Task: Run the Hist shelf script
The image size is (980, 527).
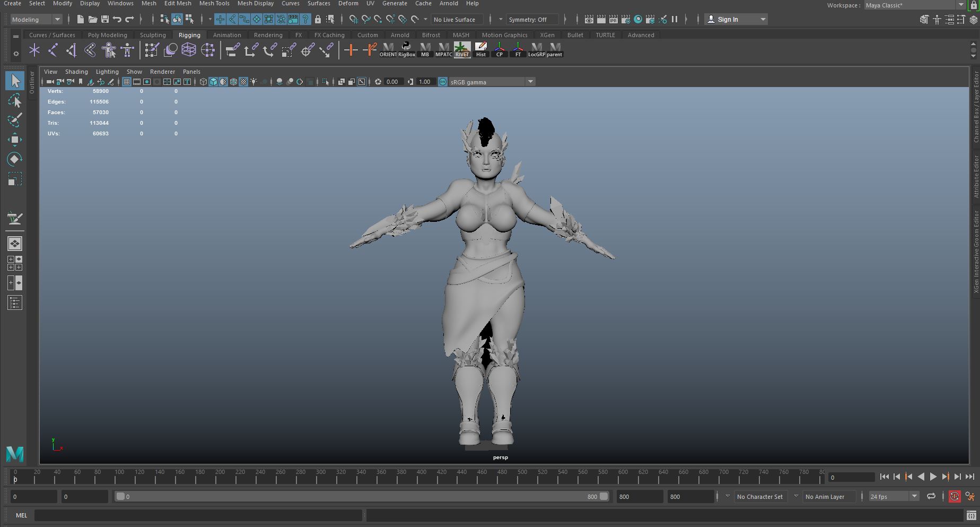Action: click(481, 50)
